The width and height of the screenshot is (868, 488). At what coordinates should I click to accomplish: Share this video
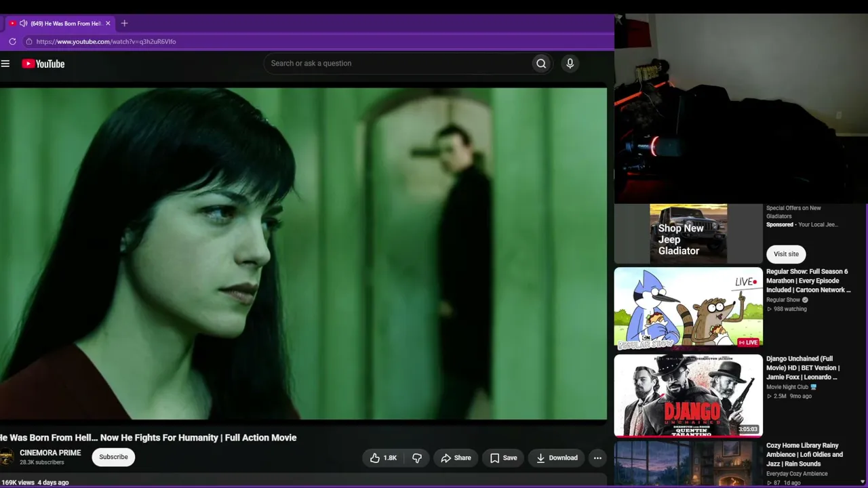pos(456,458)
